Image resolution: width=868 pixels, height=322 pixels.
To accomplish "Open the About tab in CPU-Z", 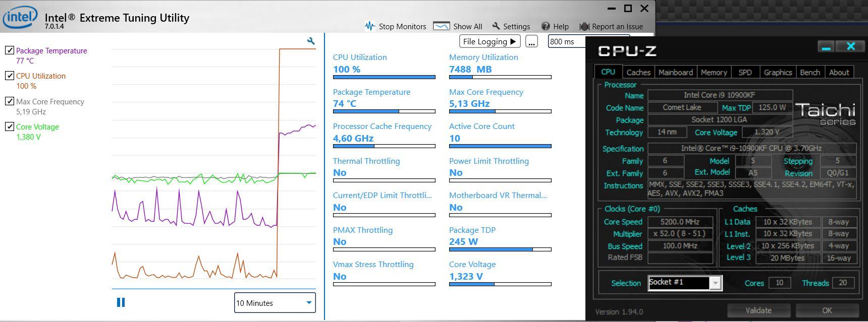I will 839,73.
